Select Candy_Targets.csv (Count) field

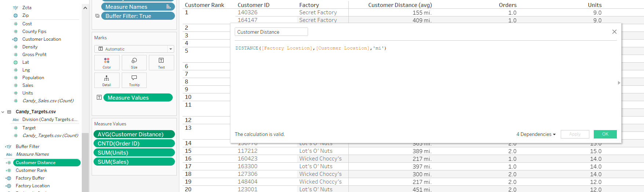pos(50,136)
